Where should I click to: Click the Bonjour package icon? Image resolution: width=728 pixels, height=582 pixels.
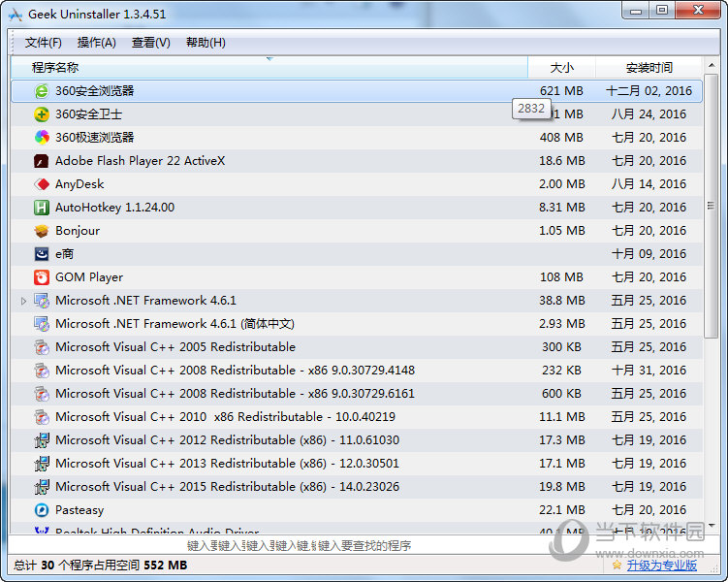(x=42, y=231)
